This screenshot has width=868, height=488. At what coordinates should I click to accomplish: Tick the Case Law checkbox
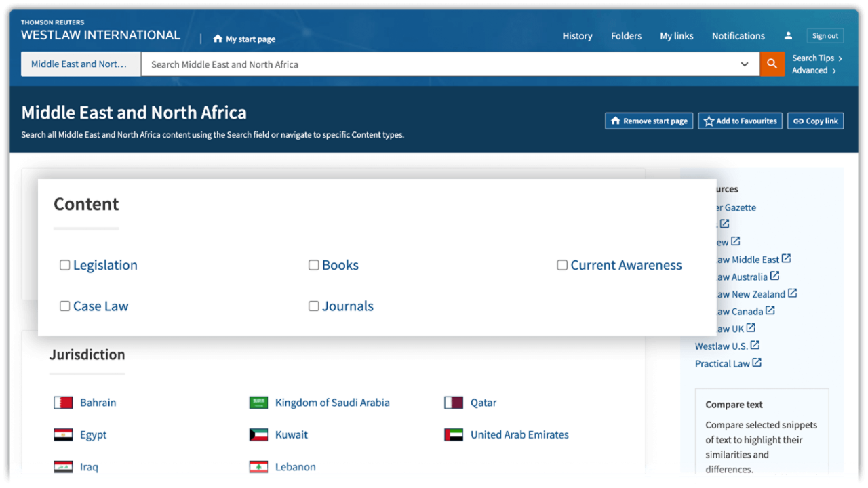tap(65, 306)
